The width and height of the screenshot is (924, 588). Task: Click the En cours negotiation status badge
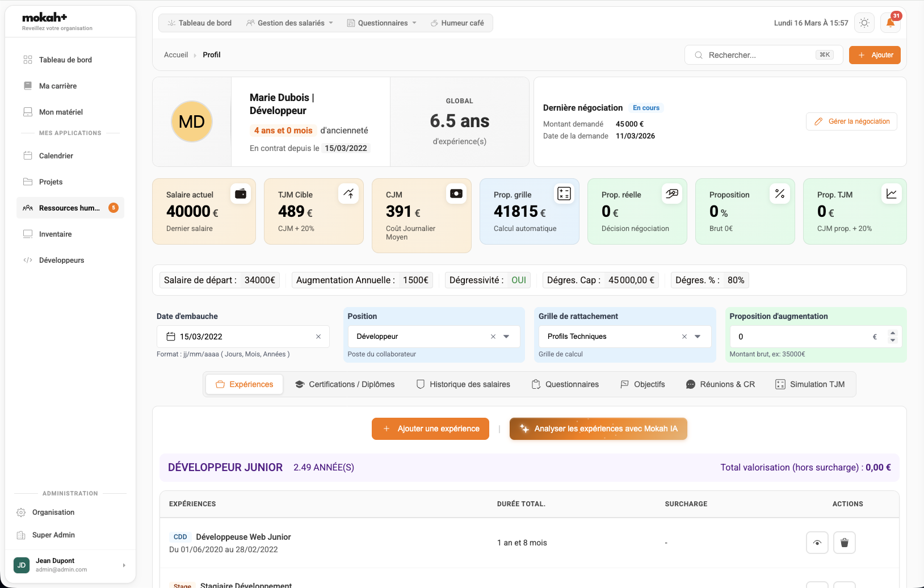646,108
